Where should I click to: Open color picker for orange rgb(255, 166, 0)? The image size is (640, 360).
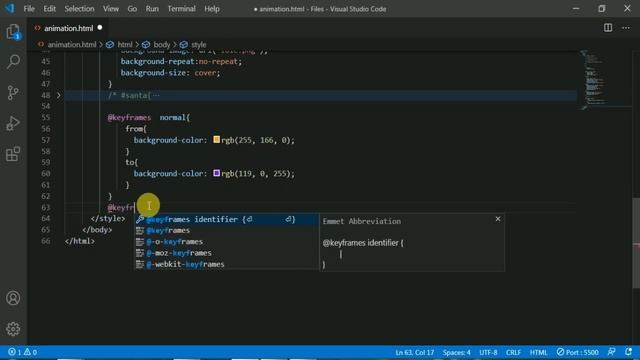216,140
